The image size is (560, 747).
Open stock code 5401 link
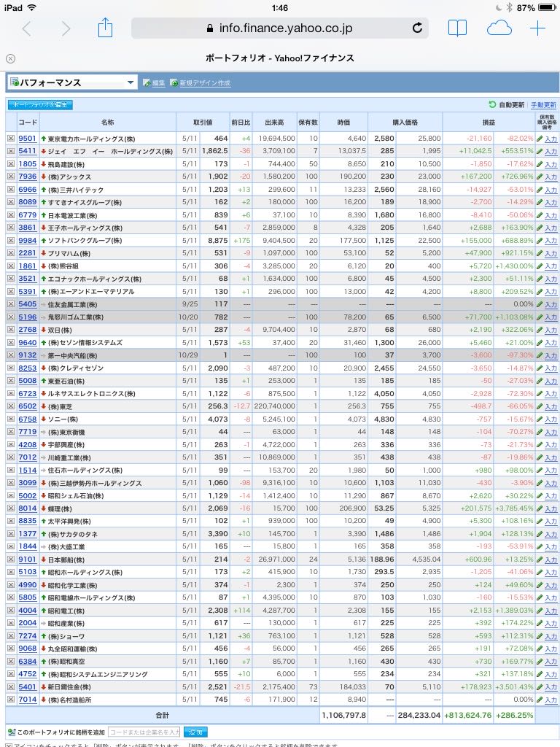[27, 686]
